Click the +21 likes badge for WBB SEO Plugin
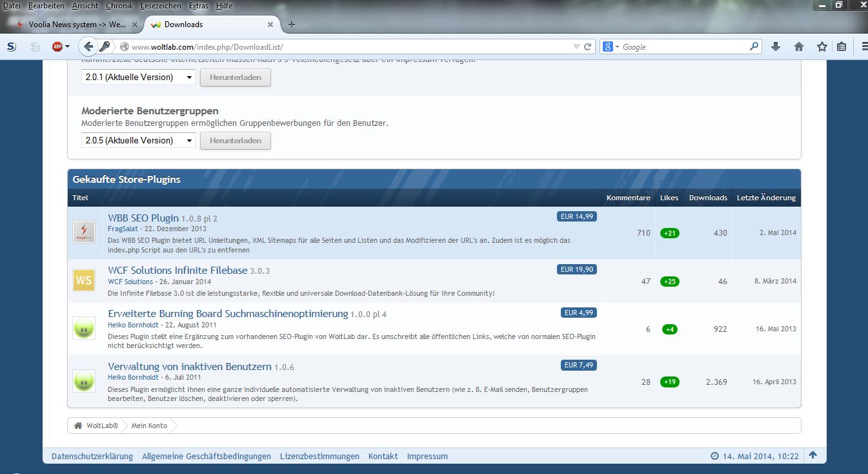The width and height of the screenshot is (868, 474). 669,233
